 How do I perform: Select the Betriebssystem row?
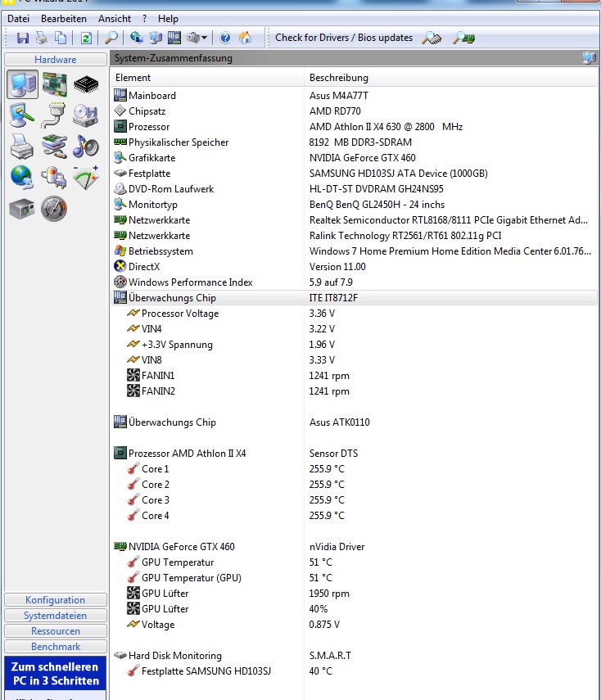click(x=354, y=251)
